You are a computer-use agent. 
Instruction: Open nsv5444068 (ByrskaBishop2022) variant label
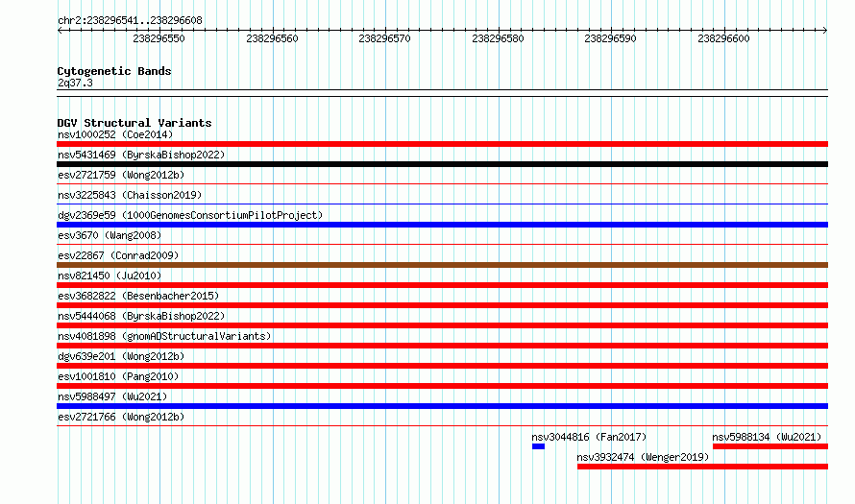(141, 316)
